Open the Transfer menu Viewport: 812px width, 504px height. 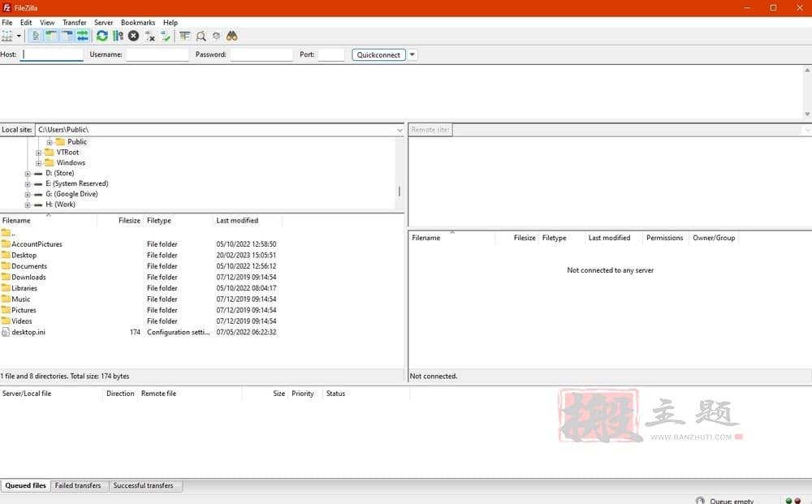tap(75, 22)
